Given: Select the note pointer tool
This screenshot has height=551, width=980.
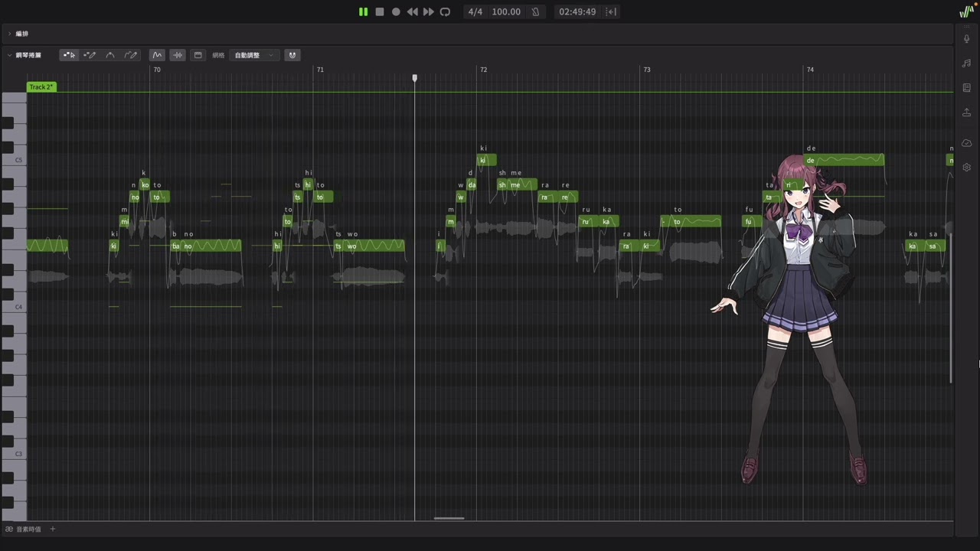Looking at the screenshot, I should click(x=69, y=55).
